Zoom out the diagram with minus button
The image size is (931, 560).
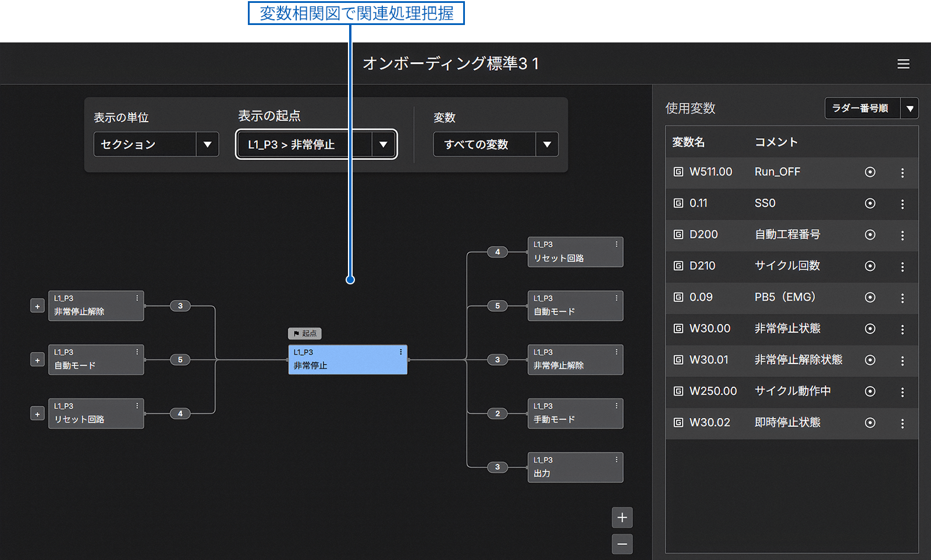[622, 544]
